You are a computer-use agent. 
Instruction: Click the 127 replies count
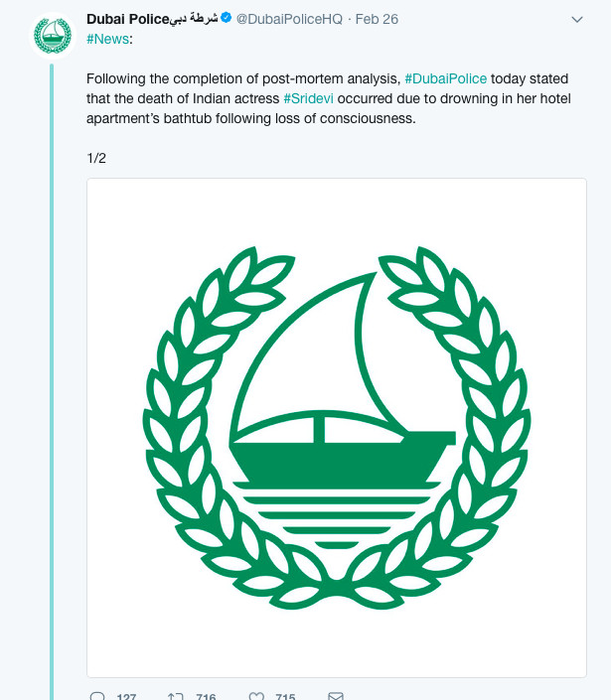click(126, 696)
